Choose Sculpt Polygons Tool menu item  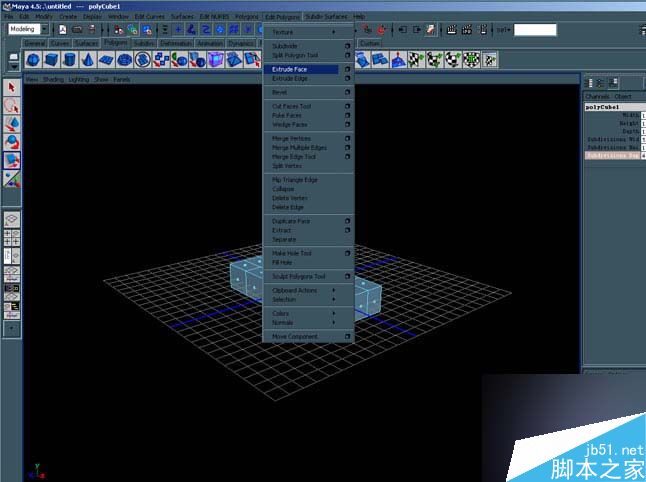click(299, 276)
